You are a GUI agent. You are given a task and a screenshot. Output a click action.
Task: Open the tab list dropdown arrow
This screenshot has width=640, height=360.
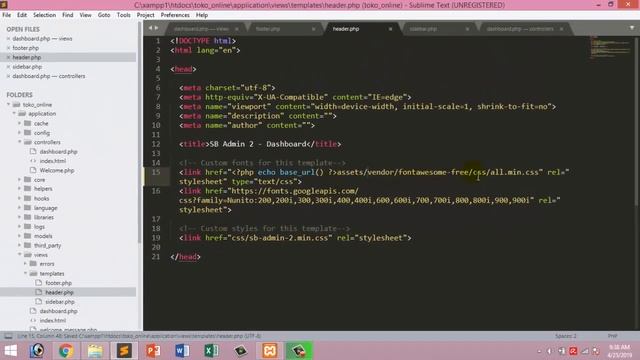coord(631,28)
